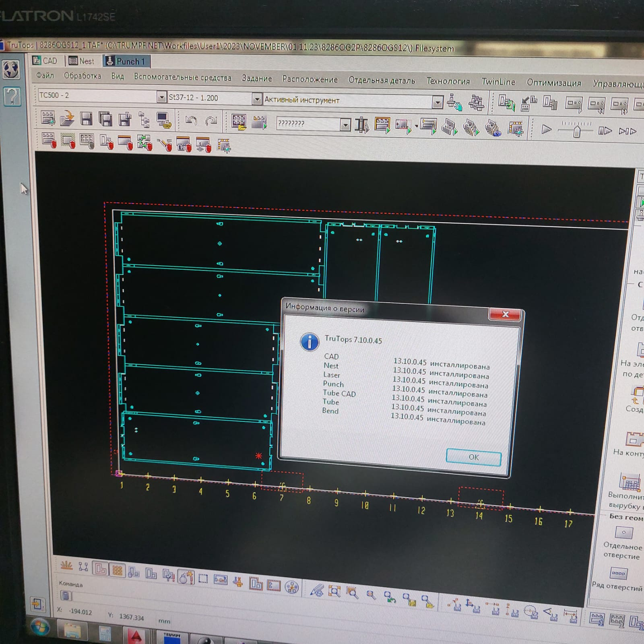Toggle the pressed sheet-parts icon in bottom toolbar
The height and width of the screenshot is (644, 644).
point(101,569)
